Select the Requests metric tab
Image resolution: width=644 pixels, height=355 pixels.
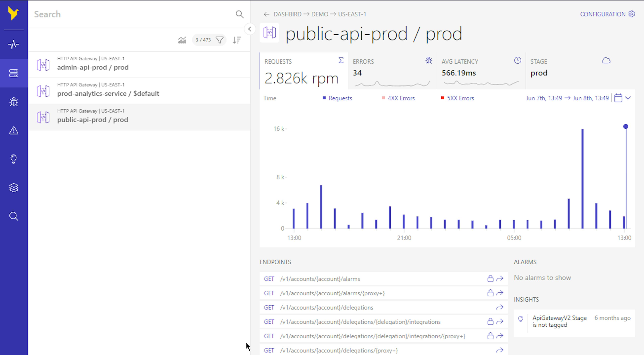(304, 71)
